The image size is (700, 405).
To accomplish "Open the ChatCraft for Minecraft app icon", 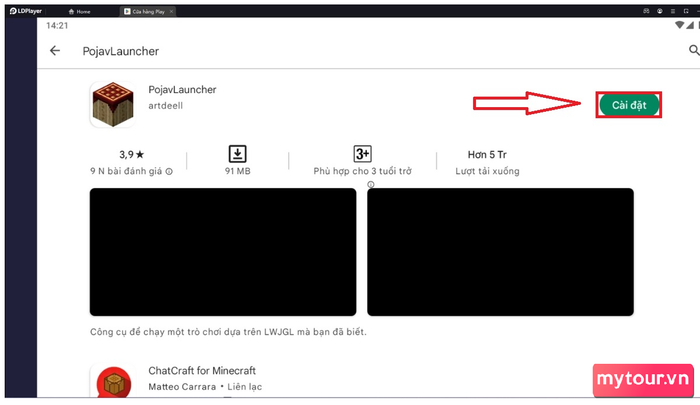I will point(113,381).
